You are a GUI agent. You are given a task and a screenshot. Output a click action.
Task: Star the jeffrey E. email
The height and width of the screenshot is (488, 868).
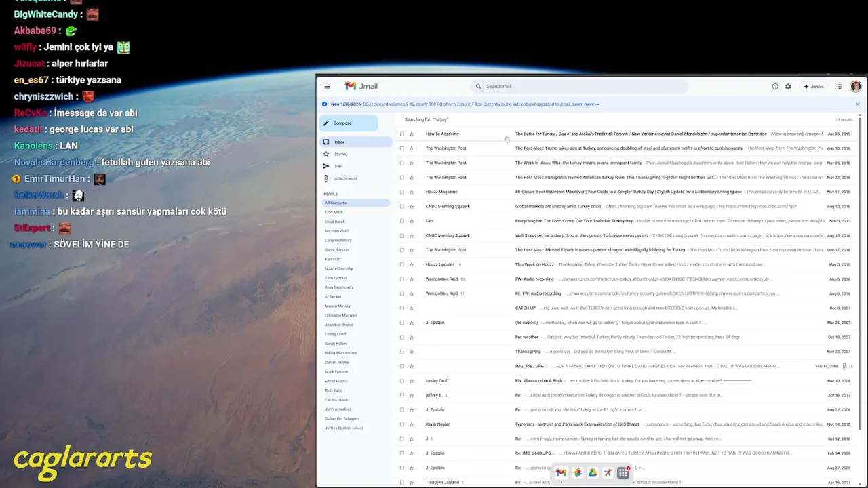(411, 395)
